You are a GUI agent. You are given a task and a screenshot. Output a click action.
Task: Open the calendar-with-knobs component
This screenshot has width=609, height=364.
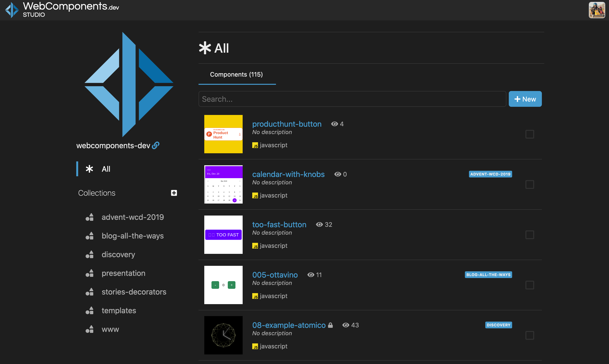point(288,174)
